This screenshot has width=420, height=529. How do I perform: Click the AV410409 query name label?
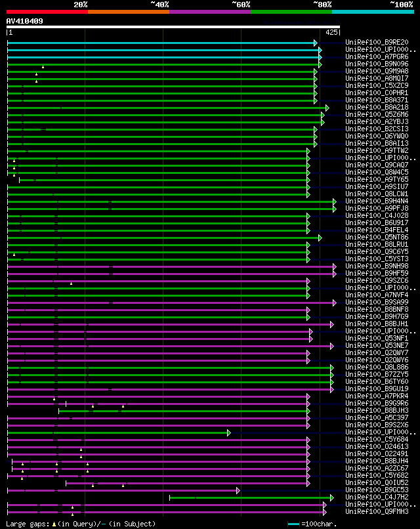click(25, 21)
